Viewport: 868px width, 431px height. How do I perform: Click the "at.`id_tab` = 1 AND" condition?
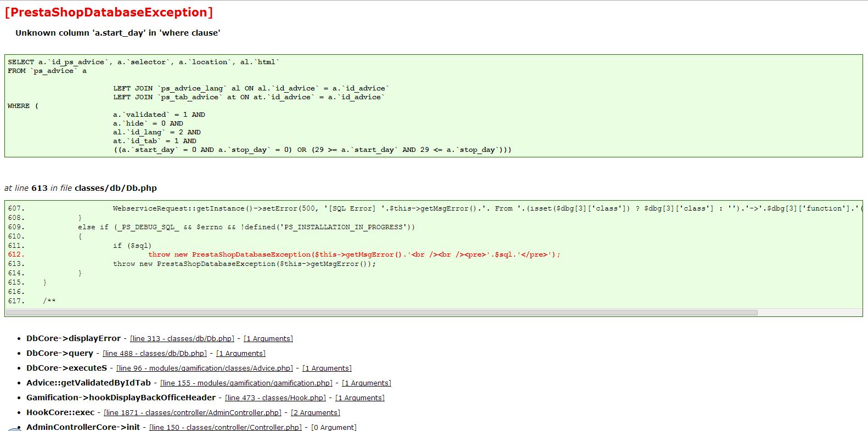[155, 141]
